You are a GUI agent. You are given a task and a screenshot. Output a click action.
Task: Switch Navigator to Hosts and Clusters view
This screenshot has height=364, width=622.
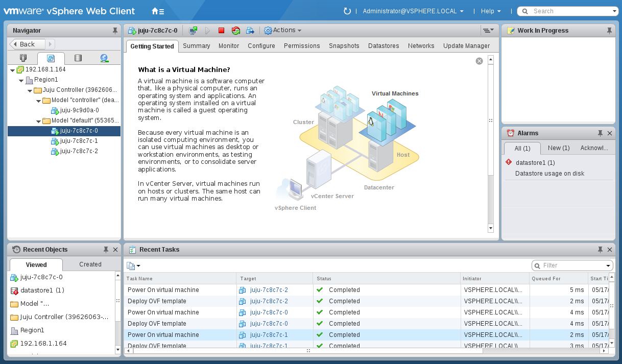pos(23,58)
